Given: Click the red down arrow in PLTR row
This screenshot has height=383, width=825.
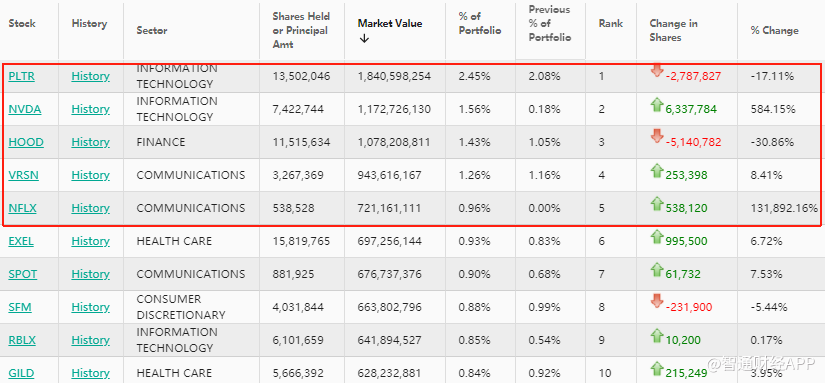Looking at the screenshot, I should point(657,70).
